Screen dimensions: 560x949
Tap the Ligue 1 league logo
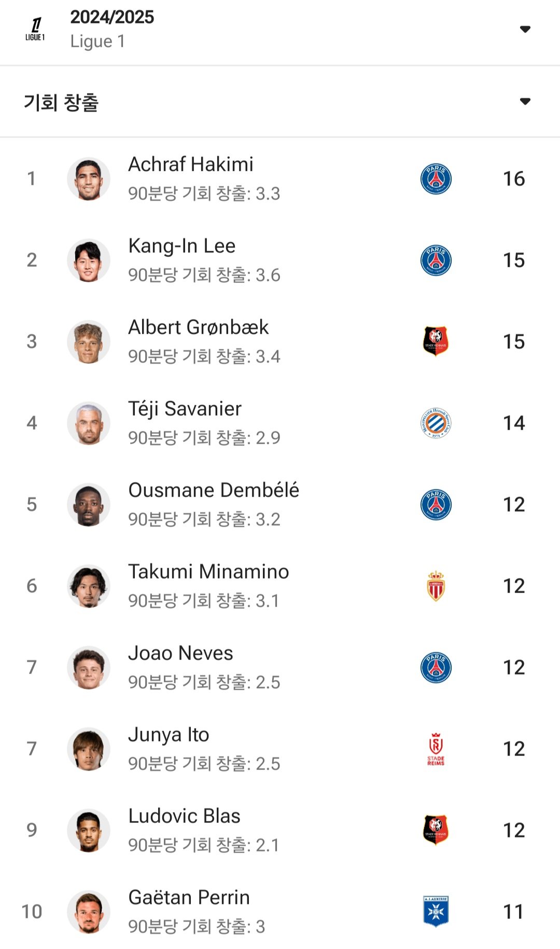[x=35, y=29]
